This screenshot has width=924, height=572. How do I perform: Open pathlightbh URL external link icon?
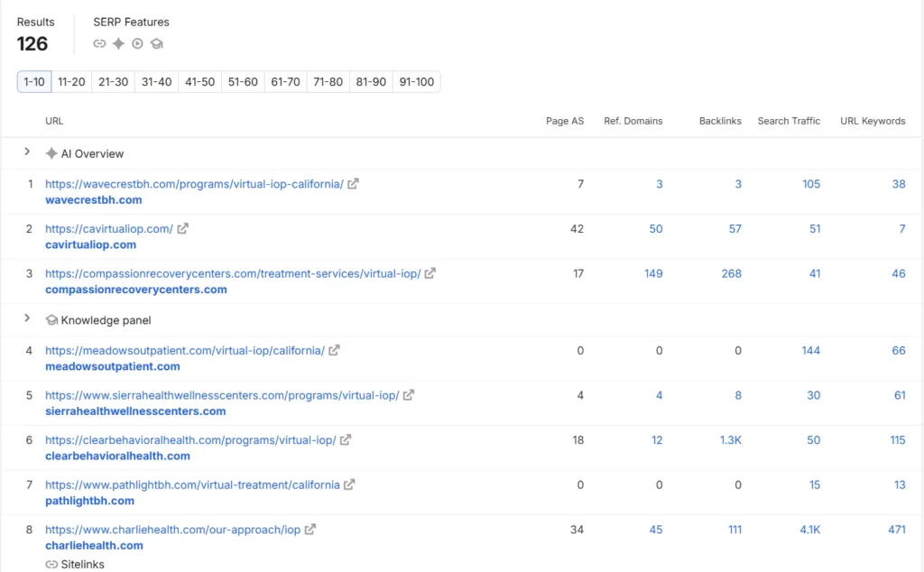[349, 484]
